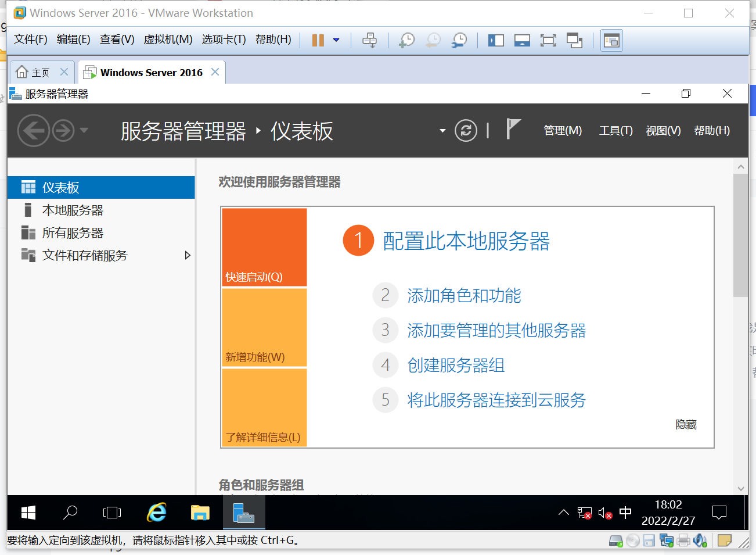Switch VMware to Unity mode

[x=574, y=40]
